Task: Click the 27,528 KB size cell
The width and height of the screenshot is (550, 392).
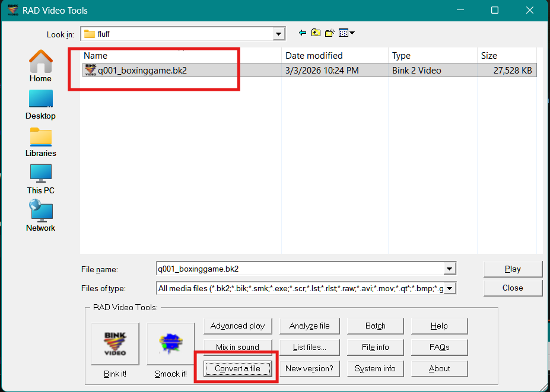Action: pyautogui.click(x=513, y=71)
